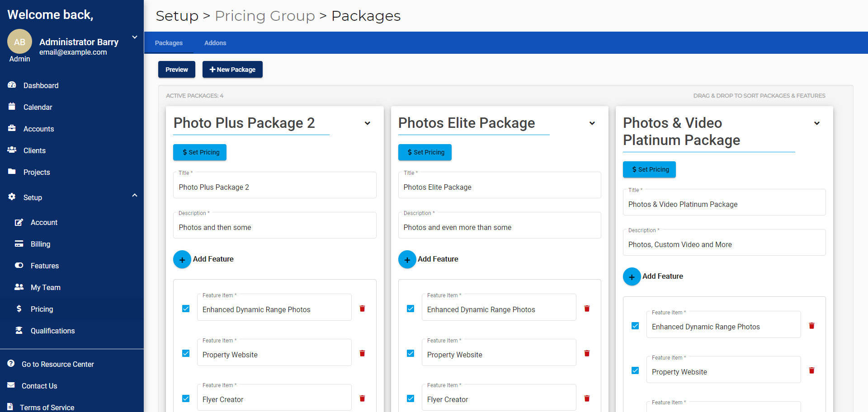Click the My Team people icon

(19, 287)
